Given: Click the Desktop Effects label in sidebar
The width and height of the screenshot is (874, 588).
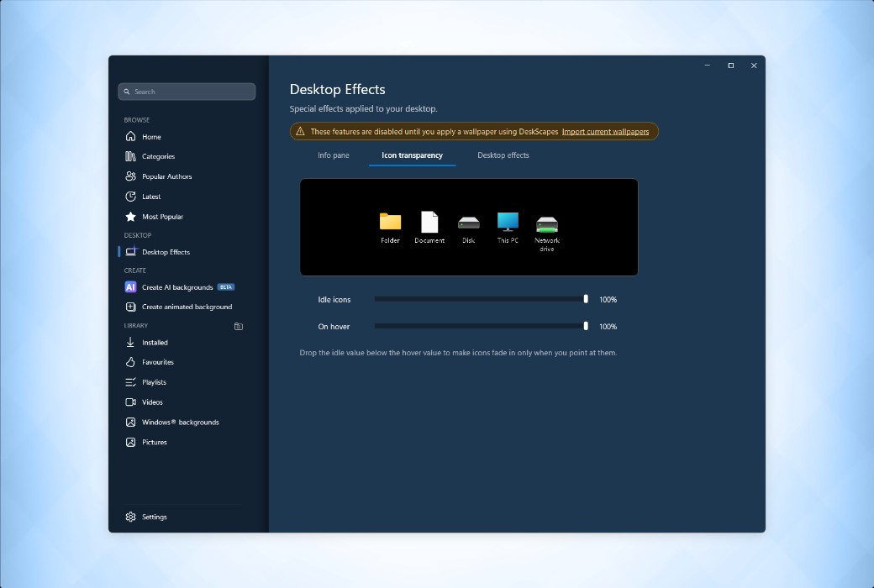Looking at the screenshot, I should (x=166, y=253).
